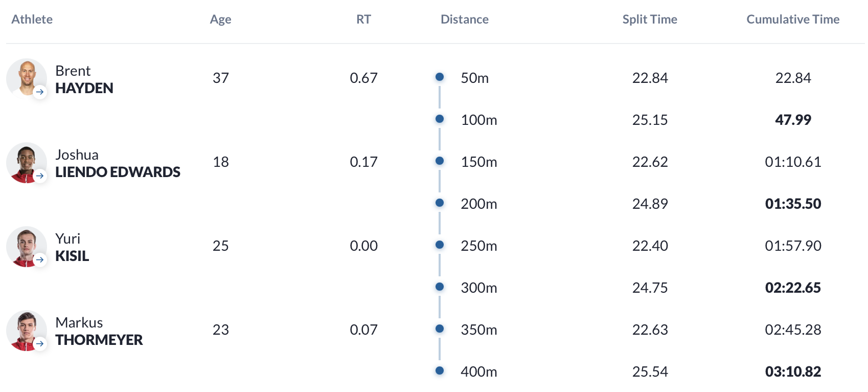Select the 400m split marker dot
This screenshot has height=392, width=868.
pos(440,371)
